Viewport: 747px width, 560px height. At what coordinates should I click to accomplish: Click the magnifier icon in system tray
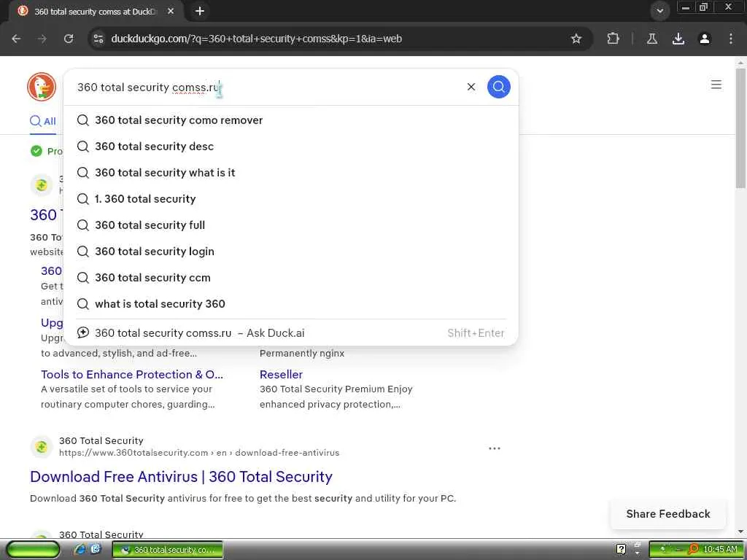click(694, 549)
